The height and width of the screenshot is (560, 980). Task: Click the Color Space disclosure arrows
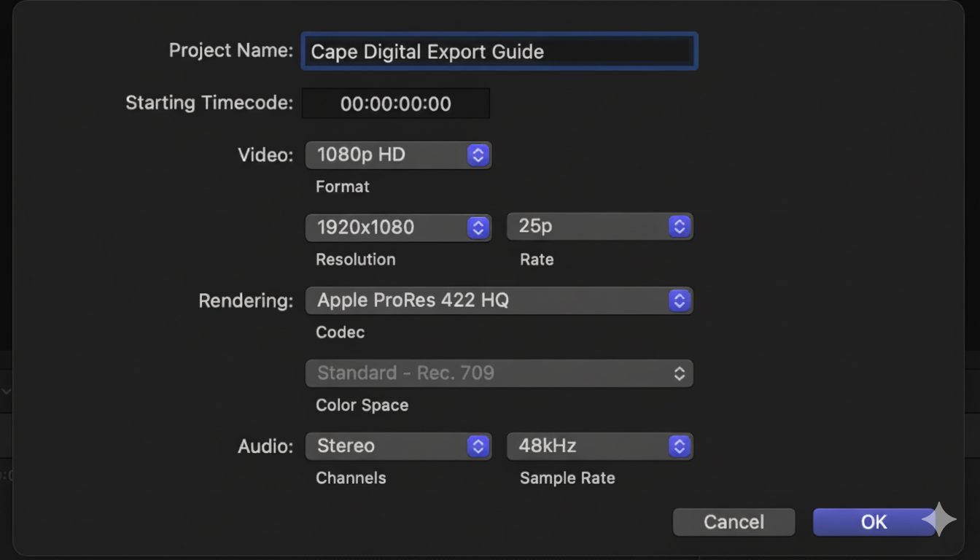pyautogui.click(x=680, y=373)
